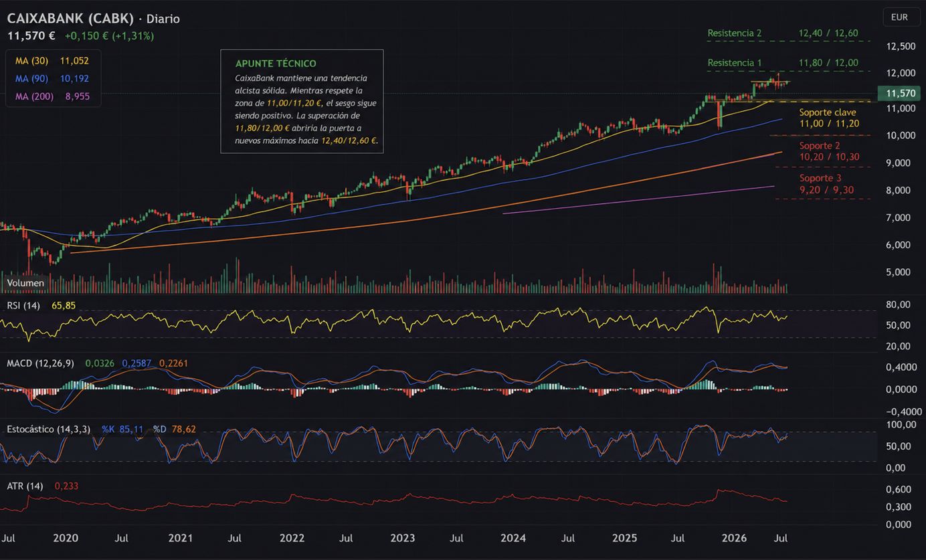Open the EUR currency selector
The image size is (926, 560).
(901, 17)
